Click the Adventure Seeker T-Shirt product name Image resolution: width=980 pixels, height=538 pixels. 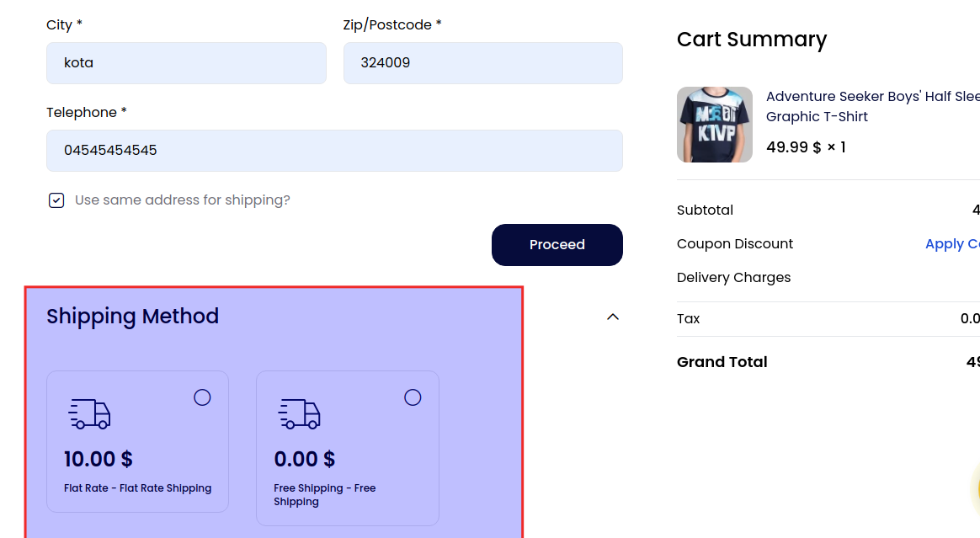coord(871,106)
